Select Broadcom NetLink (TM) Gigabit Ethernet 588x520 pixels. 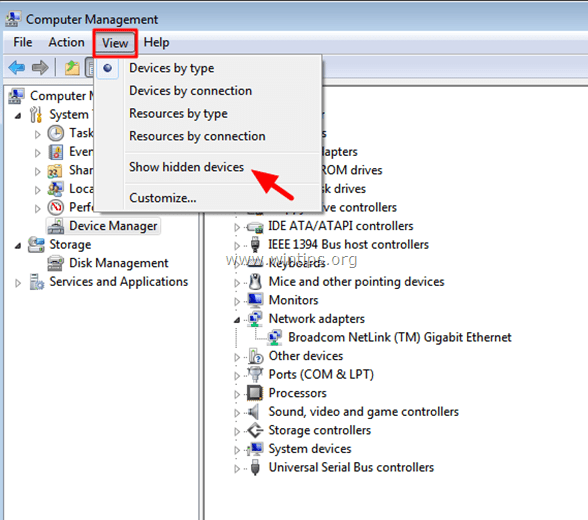399,337
